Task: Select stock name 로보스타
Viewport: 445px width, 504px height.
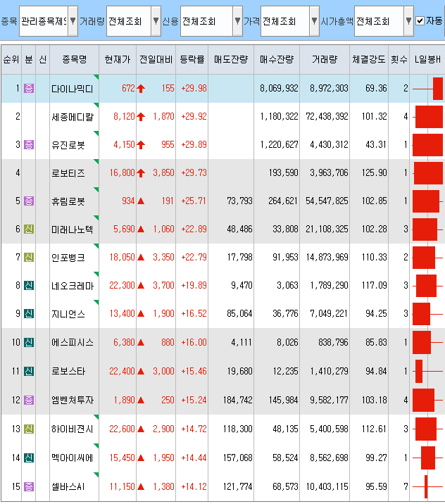Action: click(x=68, y=372)
